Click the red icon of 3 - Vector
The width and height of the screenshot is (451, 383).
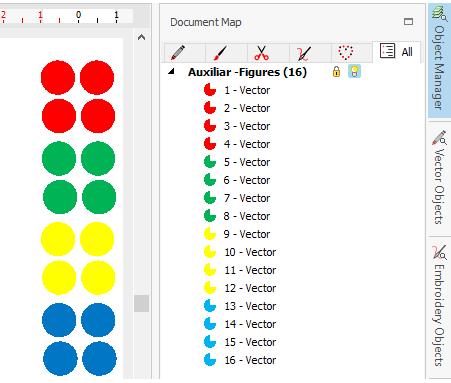point(210,126)
